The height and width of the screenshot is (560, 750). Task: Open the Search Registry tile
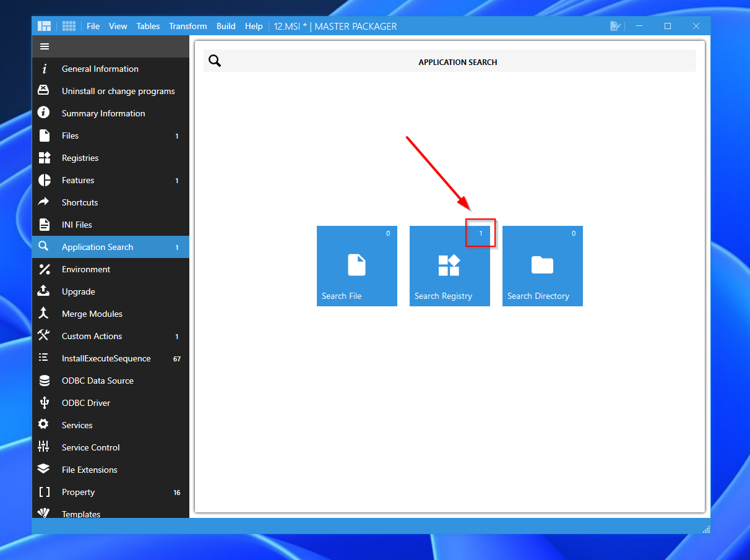[450, 266]
